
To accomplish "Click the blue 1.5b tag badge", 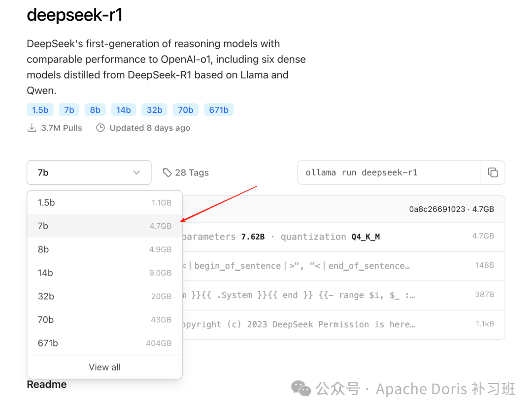I will point(40,110).
